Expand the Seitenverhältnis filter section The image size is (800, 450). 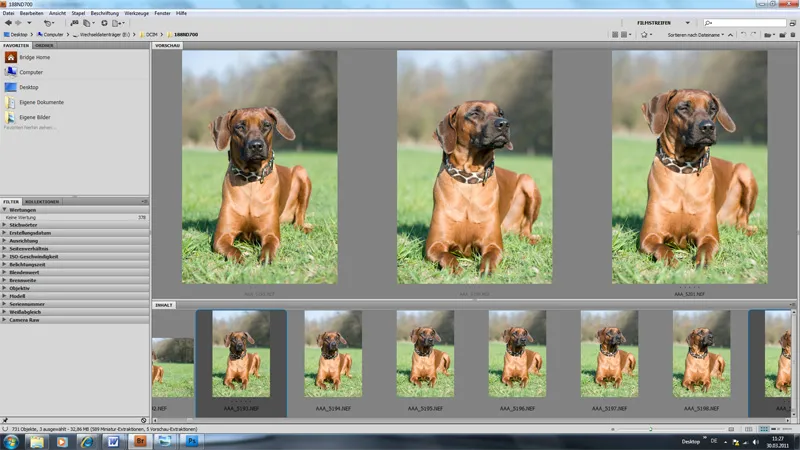[x=5, y=248]
